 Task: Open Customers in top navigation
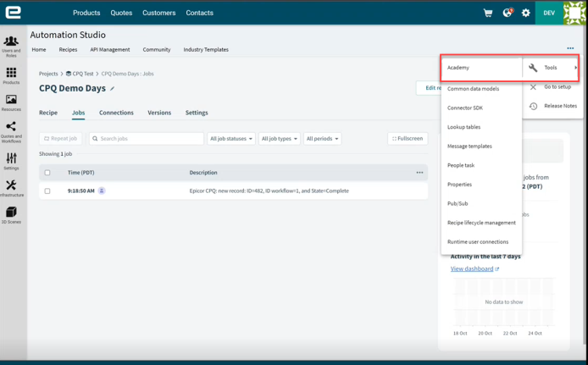(x=159, y=13)
